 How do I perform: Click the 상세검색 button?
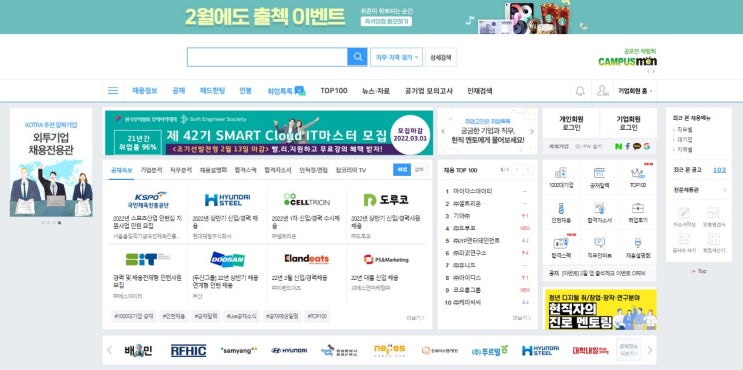pyautogui.click(x=441, y=57)
